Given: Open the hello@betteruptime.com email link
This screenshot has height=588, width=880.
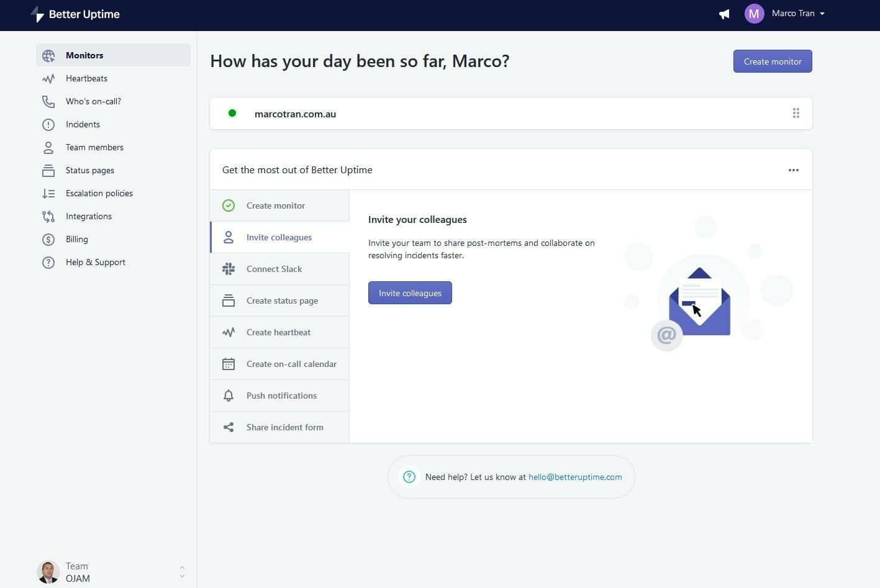Looking at the screenshot, I should pyautogui.click(x=574, y=477).
